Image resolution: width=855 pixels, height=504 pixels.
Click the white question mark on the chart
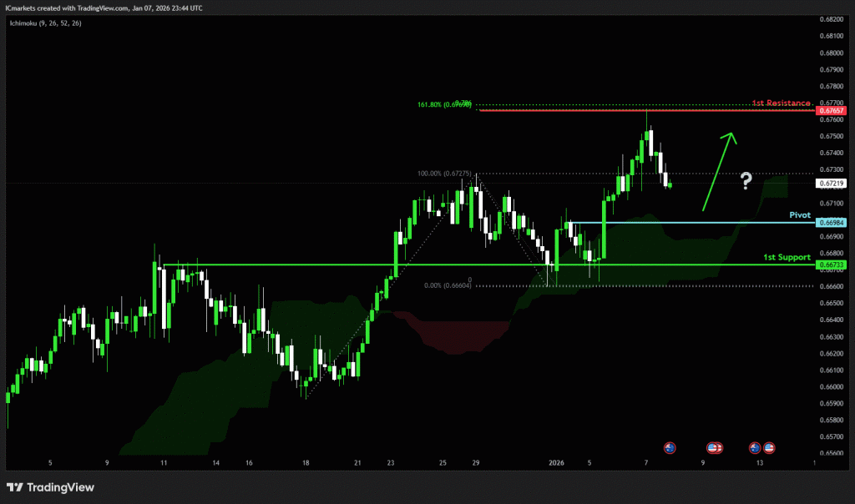coord(747,180)
